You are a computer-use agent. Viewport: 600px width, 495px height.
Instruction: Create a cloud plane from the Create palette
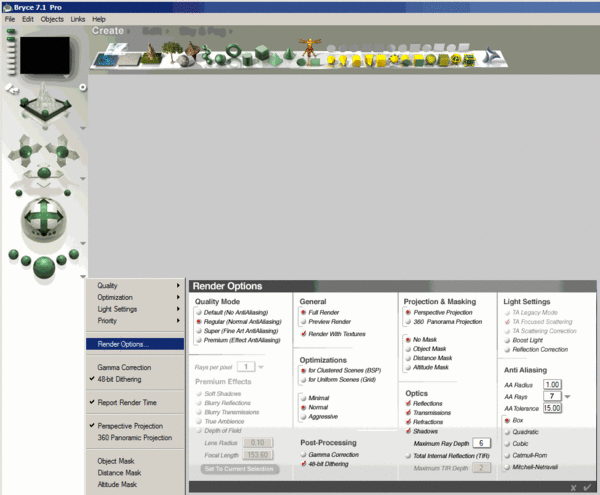117,49
